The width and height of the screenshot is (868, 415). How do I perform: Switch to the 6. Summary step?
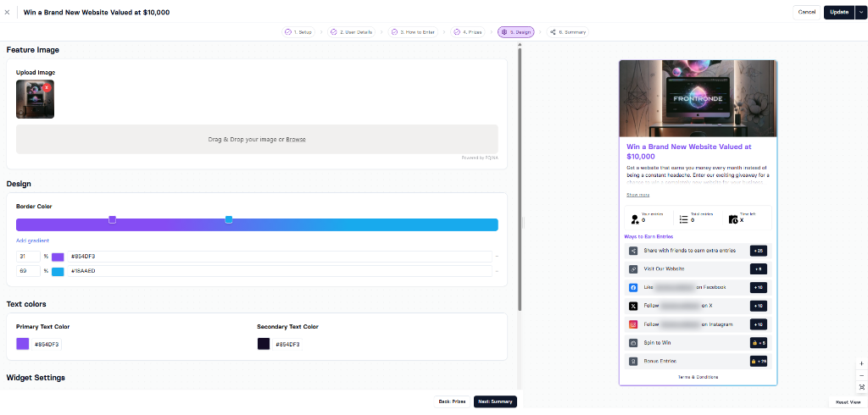point(569,32)
